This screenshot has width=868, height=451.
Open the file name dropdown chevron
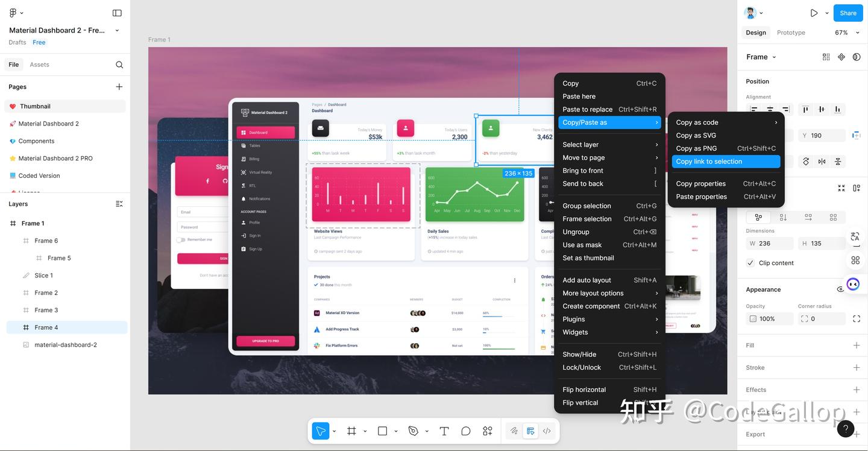click(117, 30)
